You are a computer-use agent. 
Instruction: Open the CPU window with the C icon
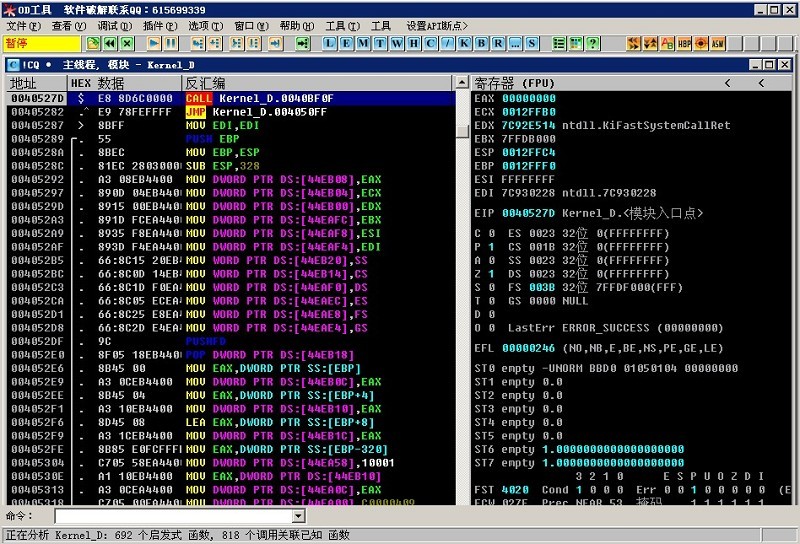(x=431, y=43)
